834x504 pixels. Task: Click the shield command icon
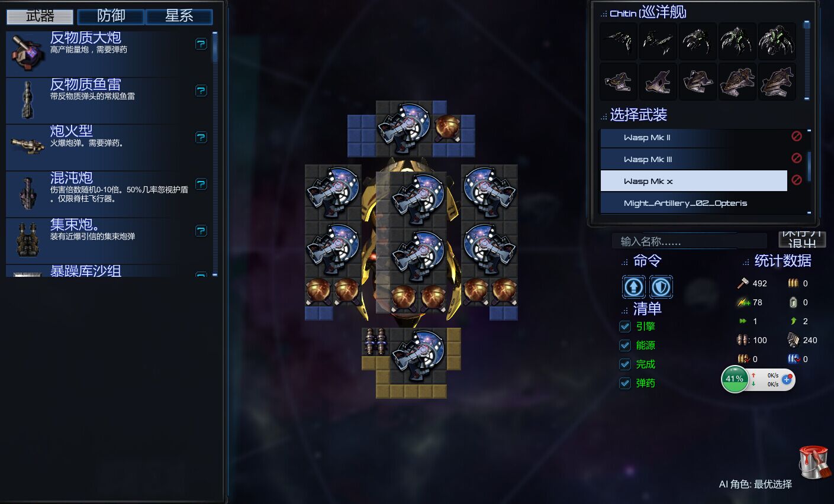click(x=661, y=287)
